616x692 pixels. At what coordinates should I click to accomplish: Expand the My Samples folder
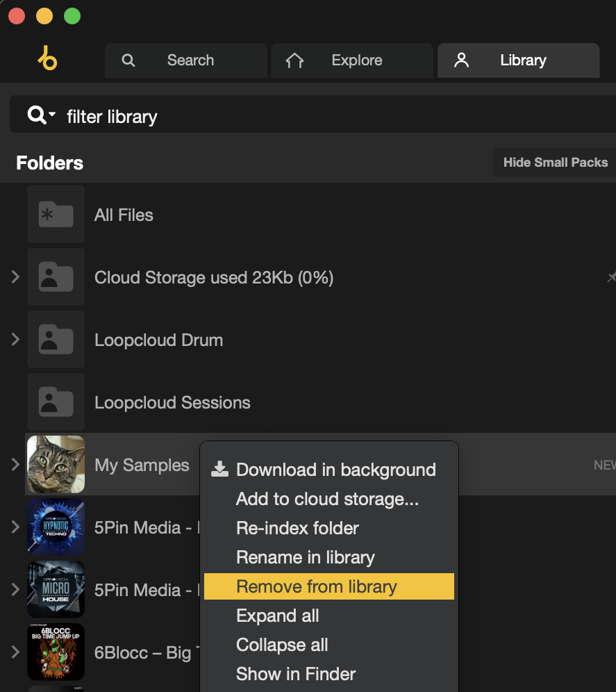pyautogui.click(x=15, y=464)
